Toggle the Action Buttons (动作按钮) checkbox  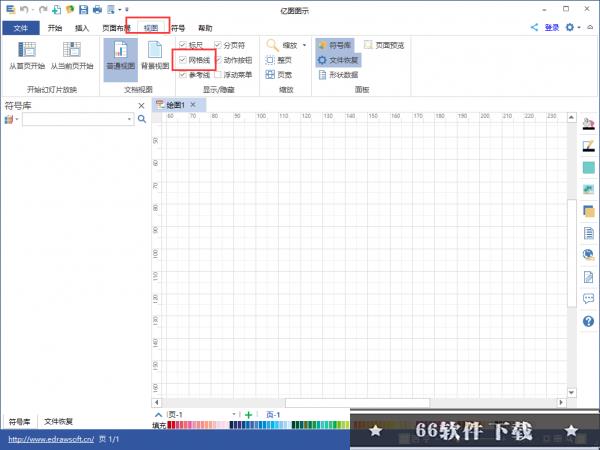[218, 60]
